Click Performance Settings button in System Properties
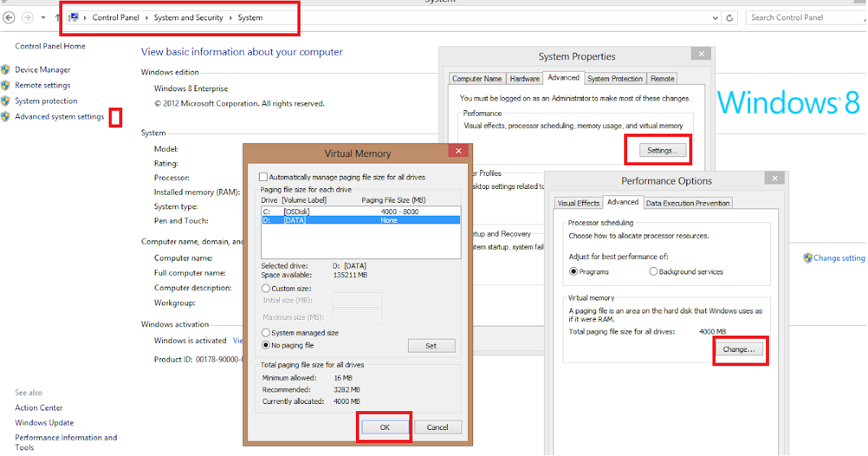The height and width of the screenshot is (456, 868). click(x=662, y=151)
